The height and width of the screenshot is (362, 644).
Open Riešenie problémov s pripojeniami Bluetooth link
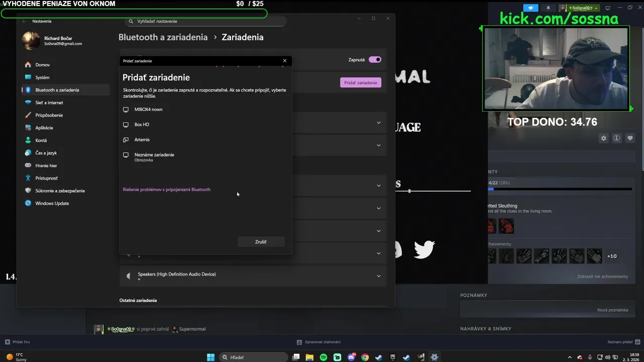(x=167, y=190)
